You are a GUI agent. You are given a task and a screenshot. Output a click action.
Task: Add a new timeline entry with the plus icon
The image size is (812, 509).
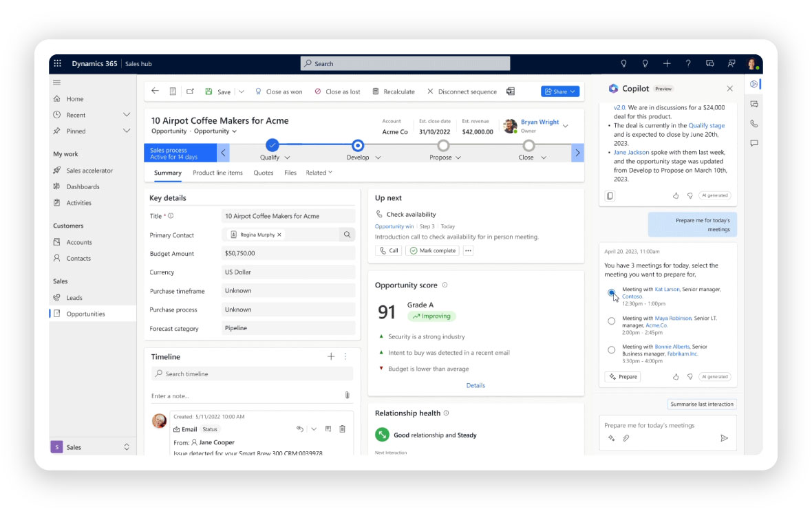point(331,356)
